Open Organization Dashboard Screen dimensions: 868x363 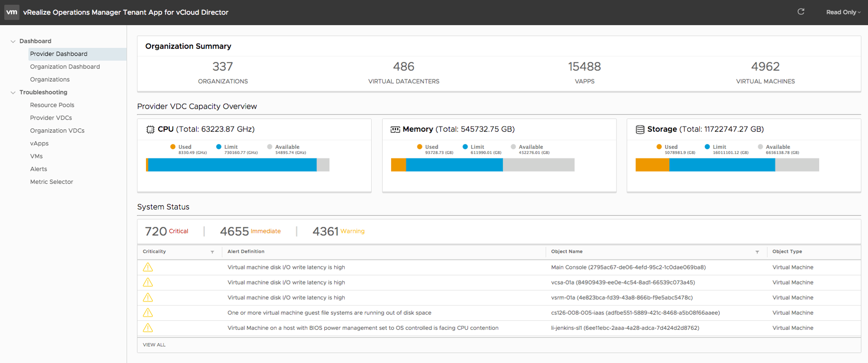(x=65, y=67)
